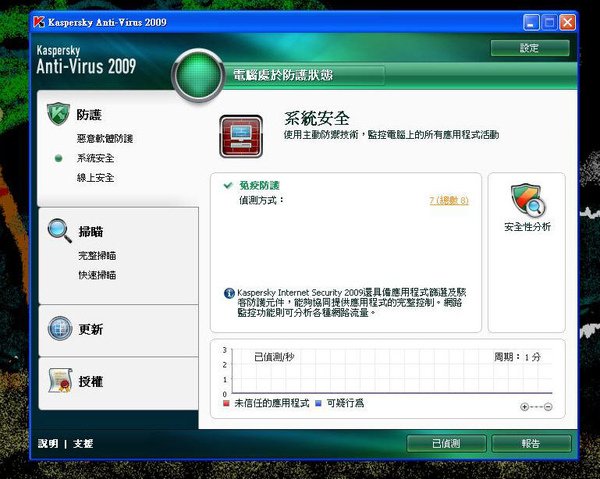
Task: Click the 報告 report button
Action: [531, 444]
